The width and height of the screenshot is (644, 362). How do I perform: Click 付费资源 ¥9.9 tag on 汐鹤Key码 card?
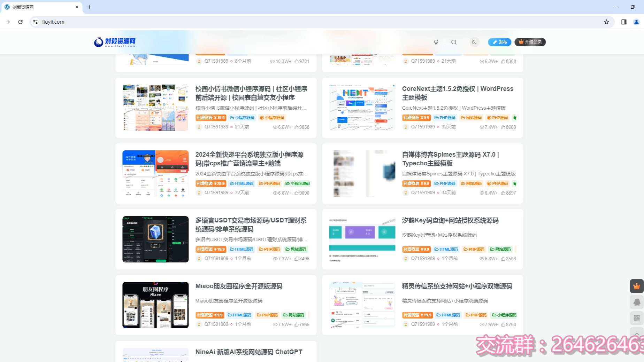pos(416,249)
